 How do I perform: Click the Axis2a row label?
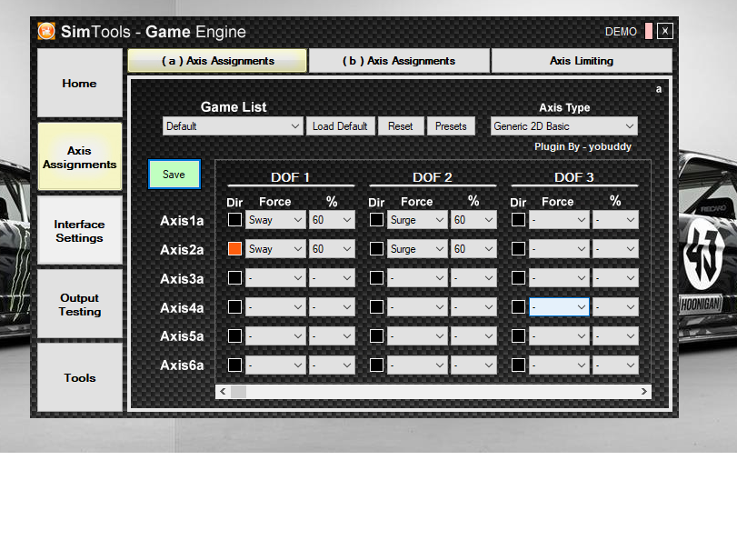point(182,250)
